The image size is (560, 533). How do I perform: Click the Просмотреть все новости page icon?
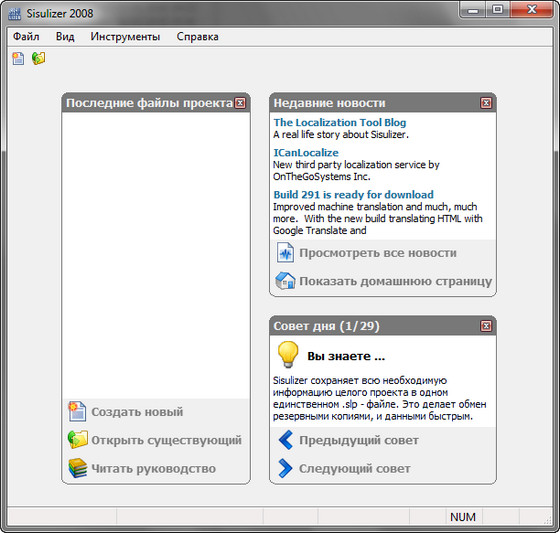[285, 253]
